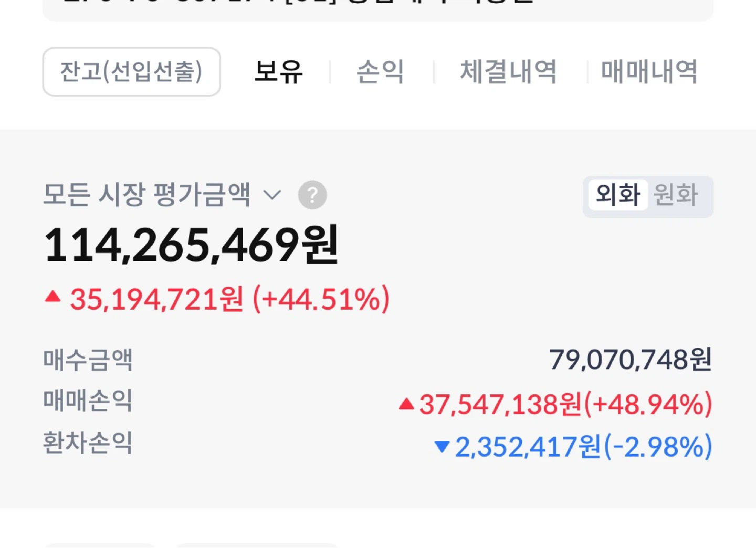The height and width of the screenshot is (548, 756).
Task: Go to the 손익 tab
Action: (380, 72)
